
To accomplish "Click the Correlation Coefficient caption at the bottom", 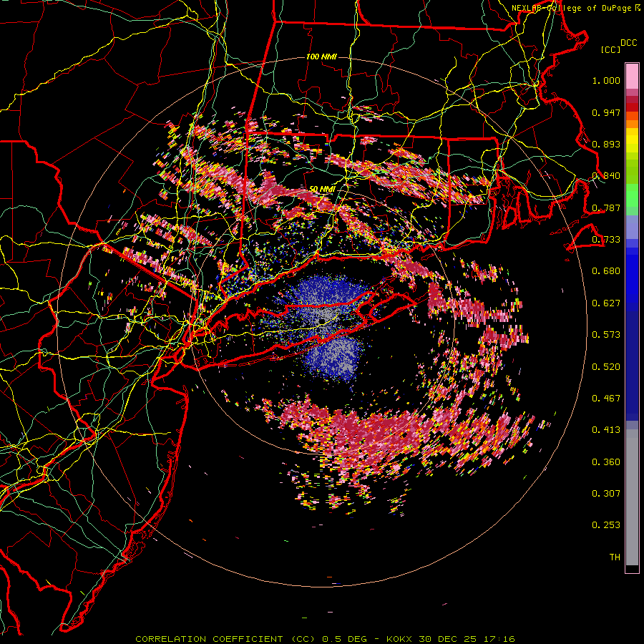I will (325, 639).
